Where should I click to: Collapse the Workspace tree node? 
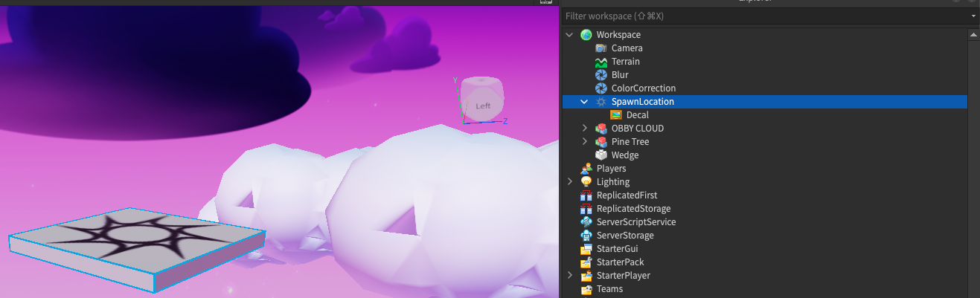[570, 35]
